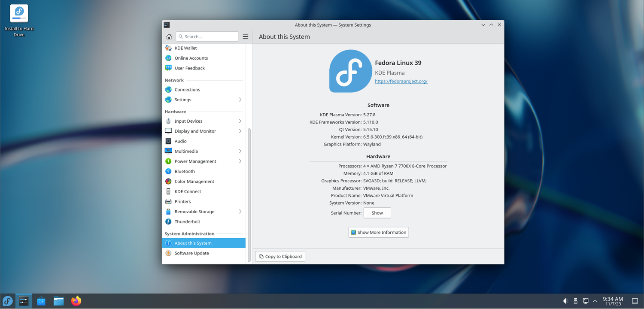This screenshot has width=644, height=309.
Task: Click the System Version value "None"
Action: (369, 203)
